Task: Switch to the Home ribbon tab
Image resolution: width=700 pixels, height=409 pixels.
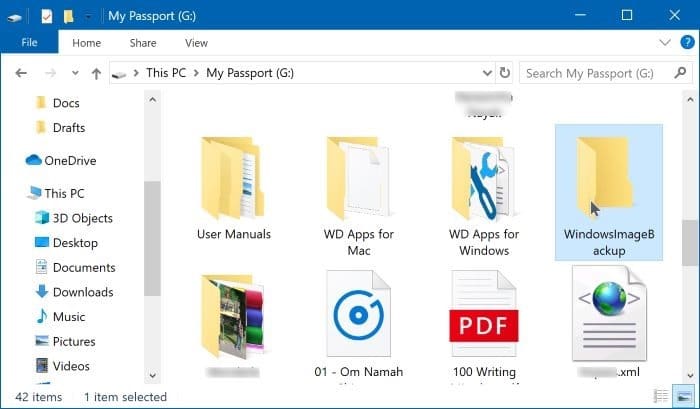Action: pos(87,43)
